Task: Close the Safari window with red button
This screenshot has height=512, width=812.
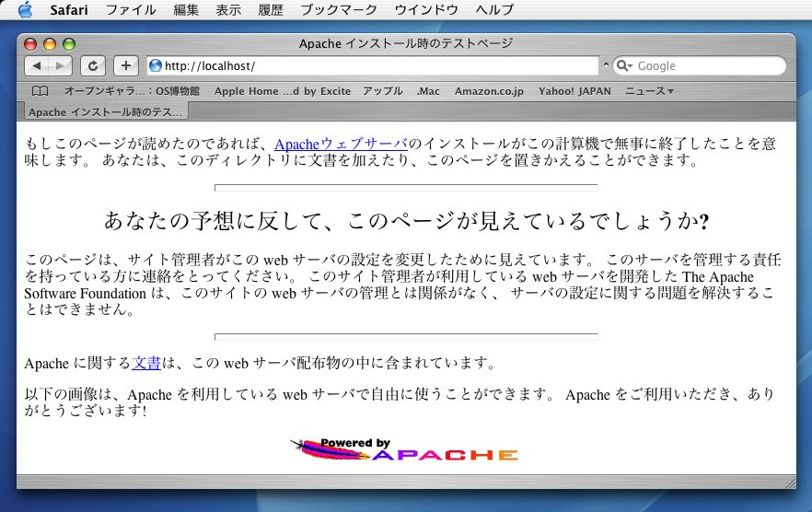Action: (30, 44)
